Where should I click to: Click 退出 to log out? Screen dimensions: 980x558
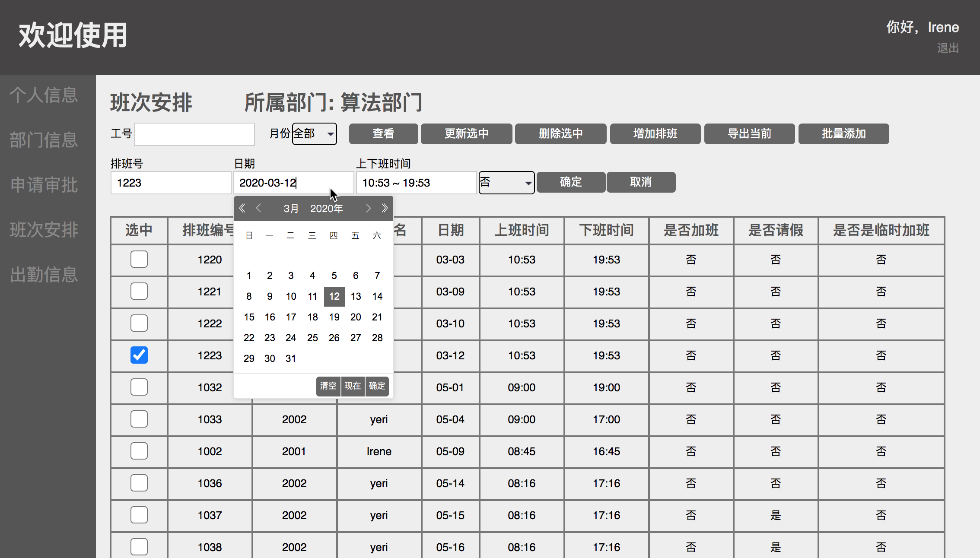point(948,48)
